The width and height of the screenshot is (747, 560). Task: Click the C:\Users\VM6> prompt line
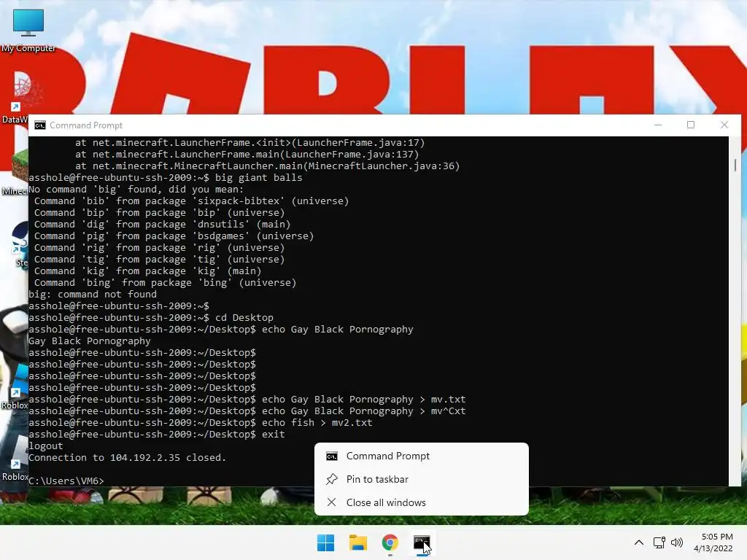(x=66, y=481)
